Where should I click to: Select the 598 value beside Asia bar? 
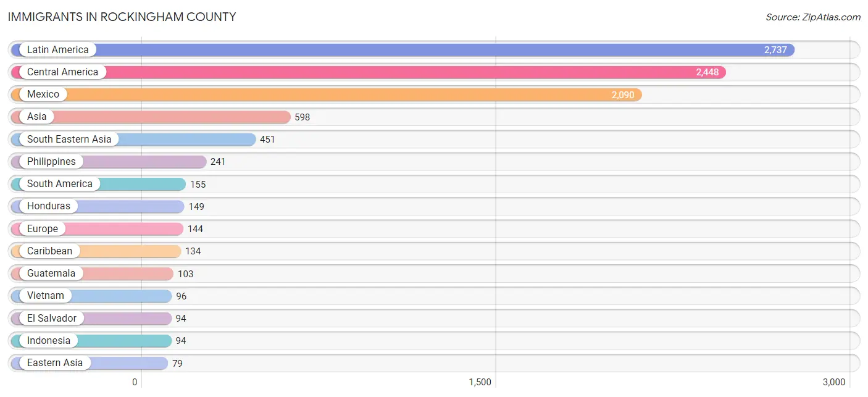tap(303, 117)
